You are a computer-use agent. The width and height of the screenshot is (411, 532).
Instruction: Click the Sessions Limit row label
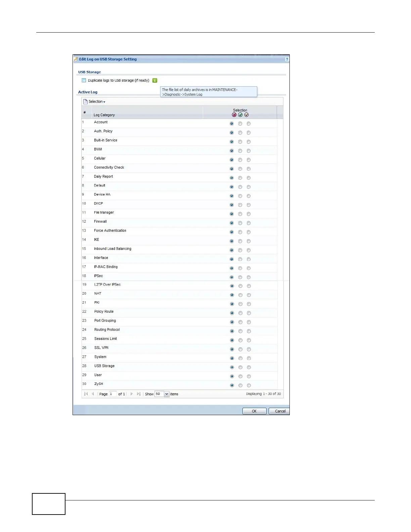(x=106, y=339)
